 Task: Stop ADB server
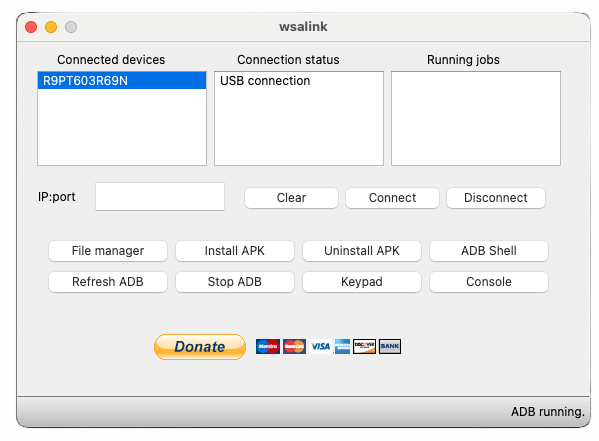click(x=235, y=282)
